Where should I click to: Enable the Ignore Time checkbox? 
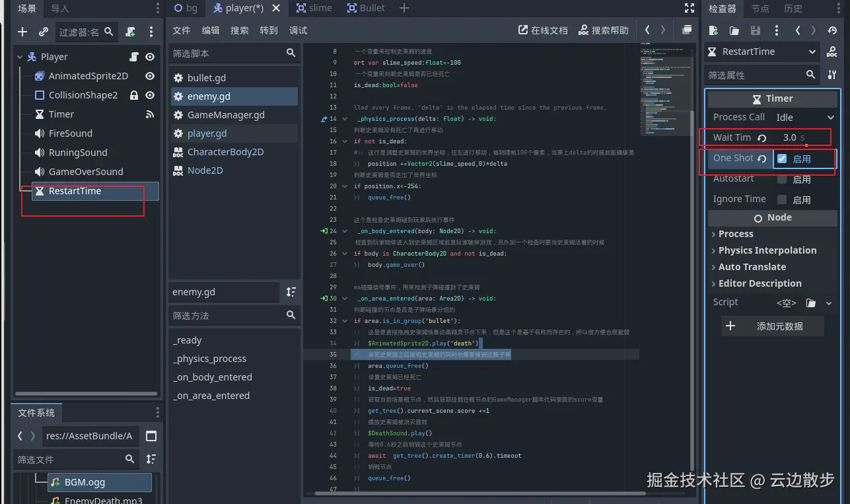(x=782, y=199)
